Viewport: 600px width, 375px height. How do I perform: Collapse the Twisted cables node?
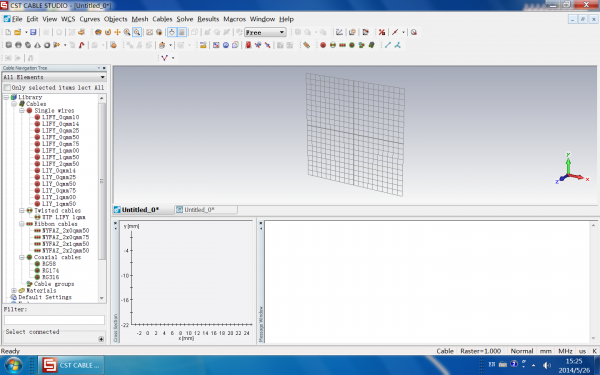click(22, 211)
